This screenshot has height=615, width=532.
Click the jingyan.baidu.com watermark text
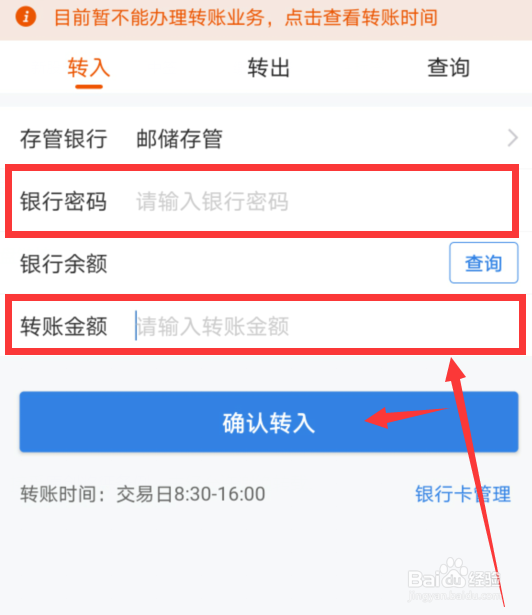pyautogui.click(x=454, y=596)
